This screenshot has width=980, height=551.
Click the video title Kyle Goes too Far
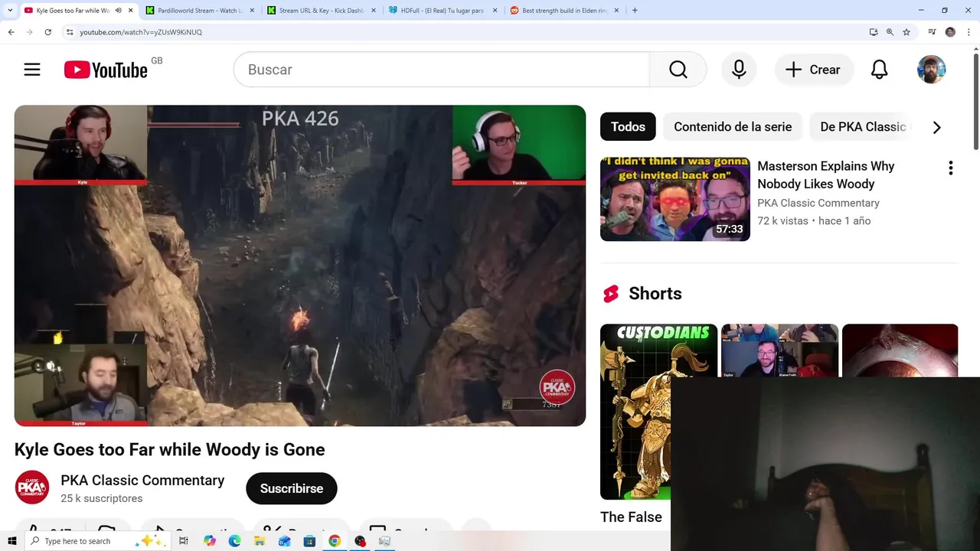click(x=169, y=450)
